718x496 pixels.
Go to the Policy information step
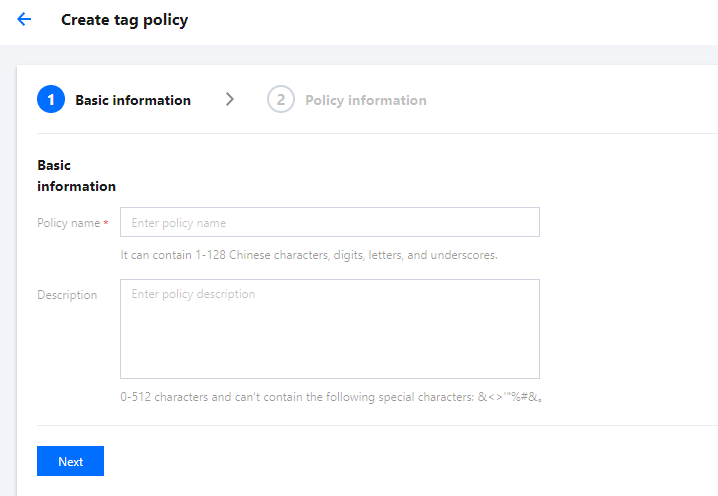[x=365, y=100]
